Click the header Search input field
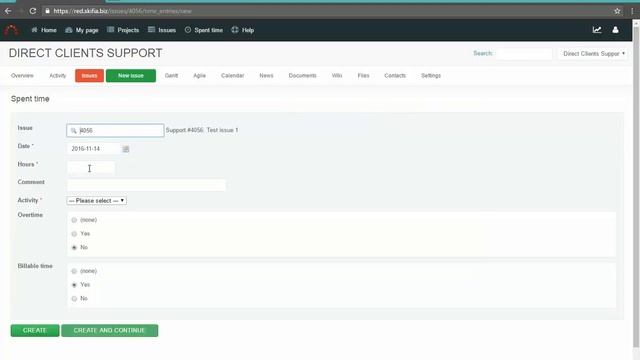This screenshot has width=640, height=360. coord(524,53)
